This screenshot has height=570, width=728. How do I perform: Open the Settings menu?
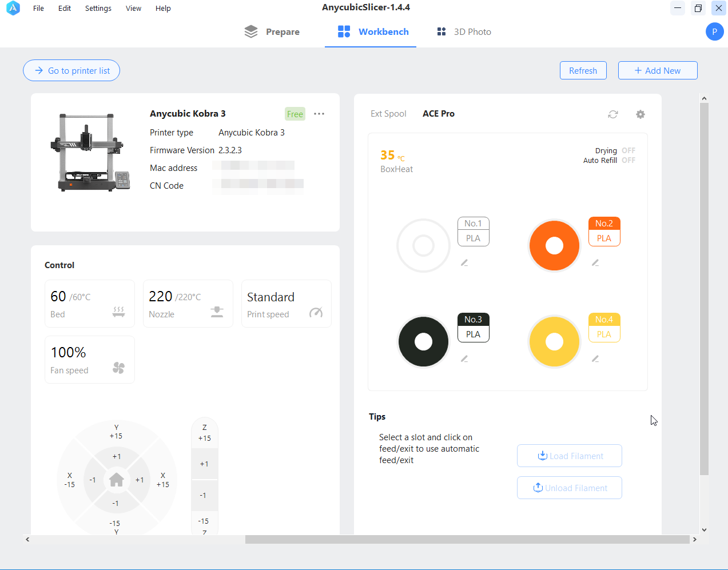coord(98,8)
